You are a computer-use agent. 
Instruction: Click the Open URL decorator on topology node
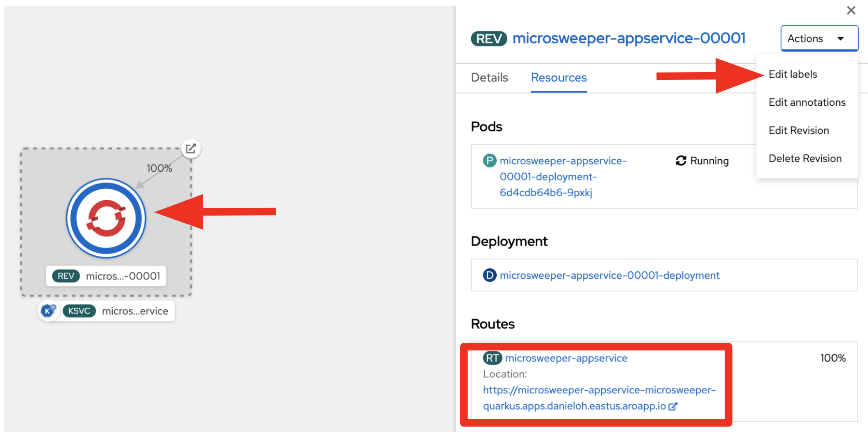pos(191,148)
